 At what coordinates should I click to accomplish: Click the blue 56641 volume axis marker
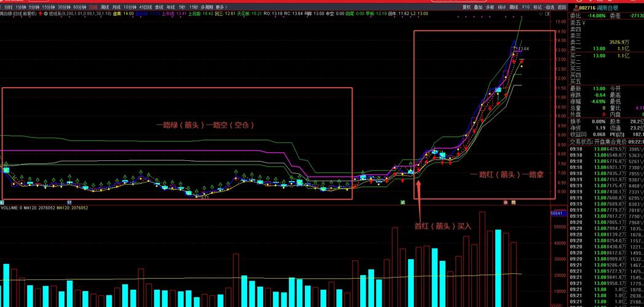(558, 212)
